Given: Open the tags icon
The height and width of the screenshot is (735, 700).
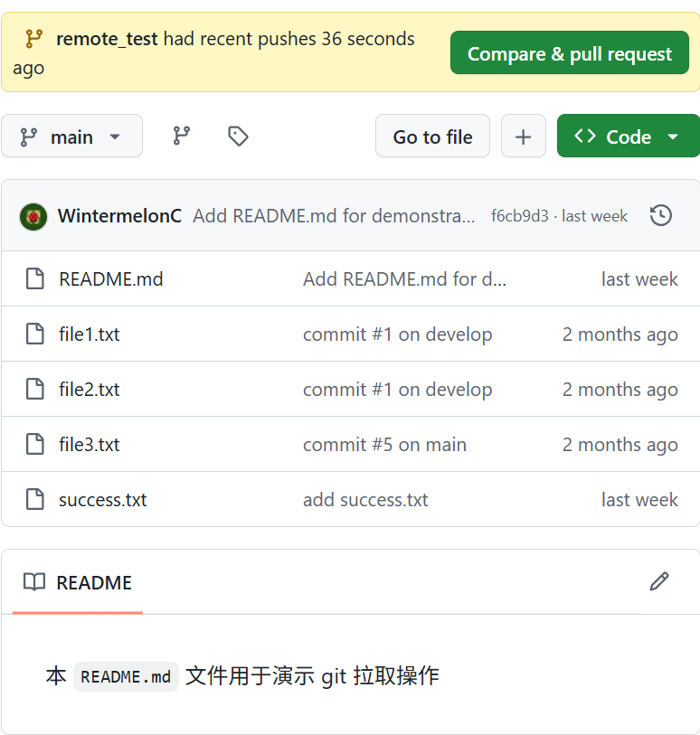Looking at the screenshot, I should 238,136.
